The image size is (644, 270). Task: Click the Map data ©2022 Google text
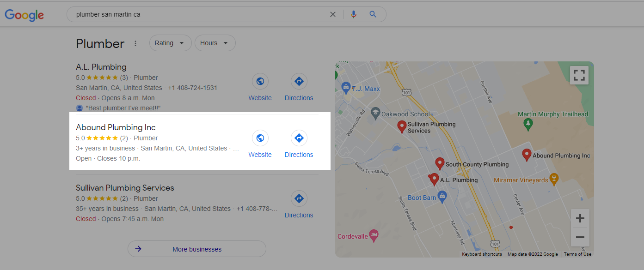tap(533, 254)
